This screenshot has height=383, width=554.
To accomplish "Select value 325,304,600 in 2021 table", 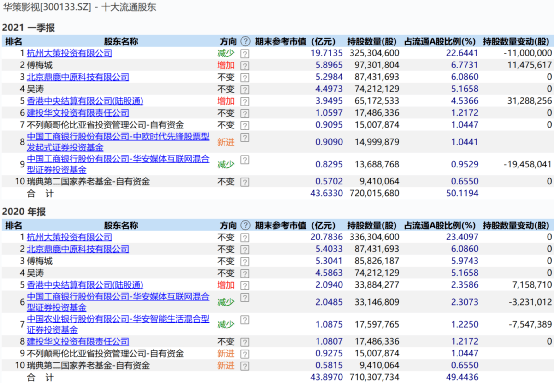I will pos(375,53).
